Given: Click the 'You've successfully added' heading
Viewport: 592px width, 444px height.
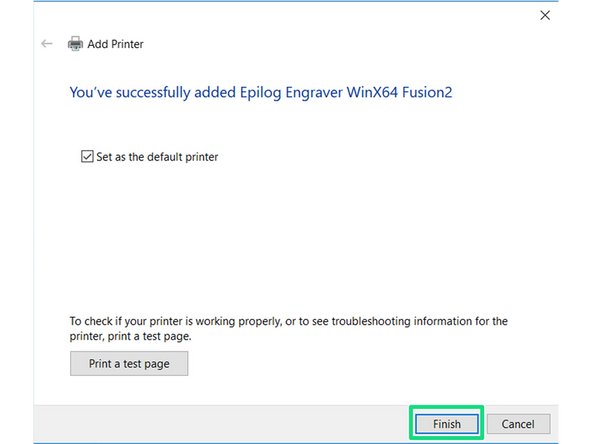Looking at the screenshot, I should click(261, 92).
